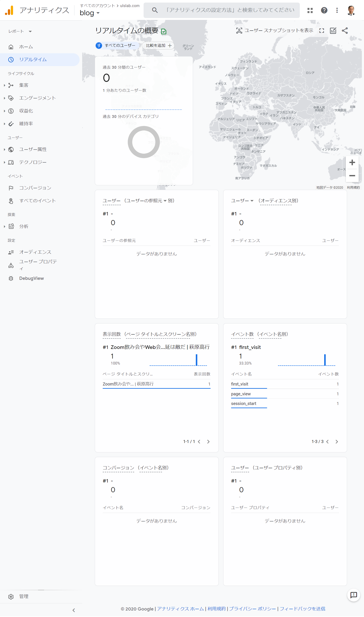Enter fullscreen mode via the fullscreen icon
The image size is (364, 617).
(321, 31)
